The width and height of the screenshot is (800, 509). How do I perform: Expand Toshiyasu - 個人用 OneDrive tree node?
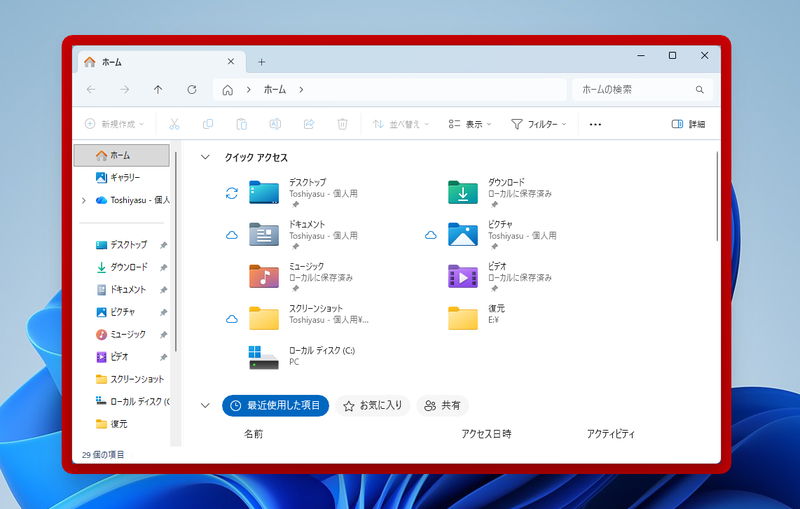coord(84,200)
